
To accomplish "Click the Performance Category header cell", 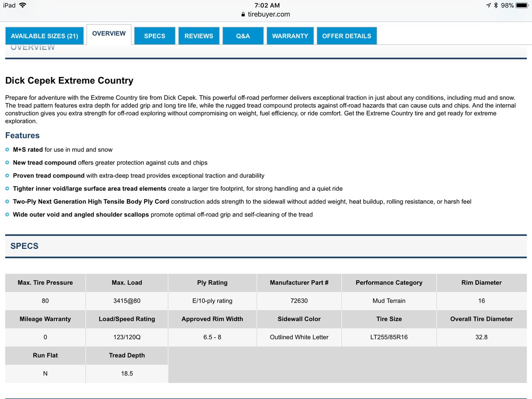I will coord(389,283).
